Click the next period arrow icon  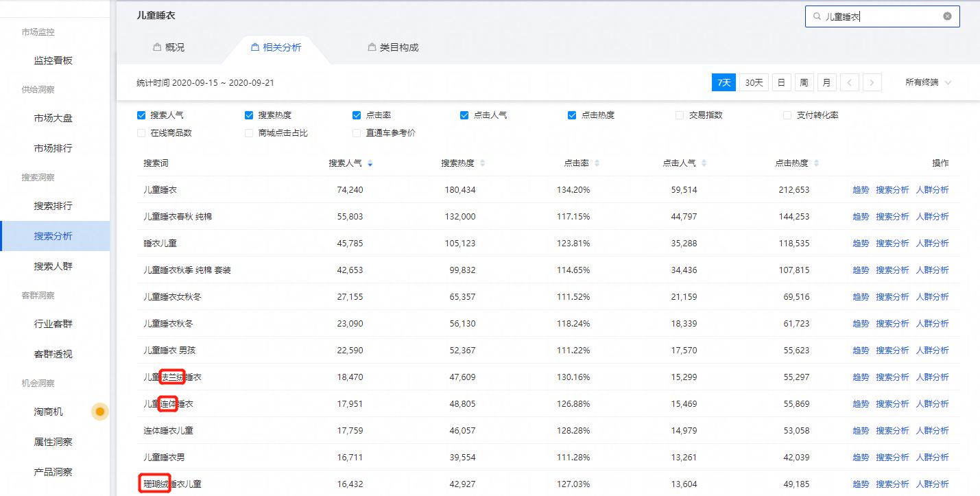click(x=872, y=82)
